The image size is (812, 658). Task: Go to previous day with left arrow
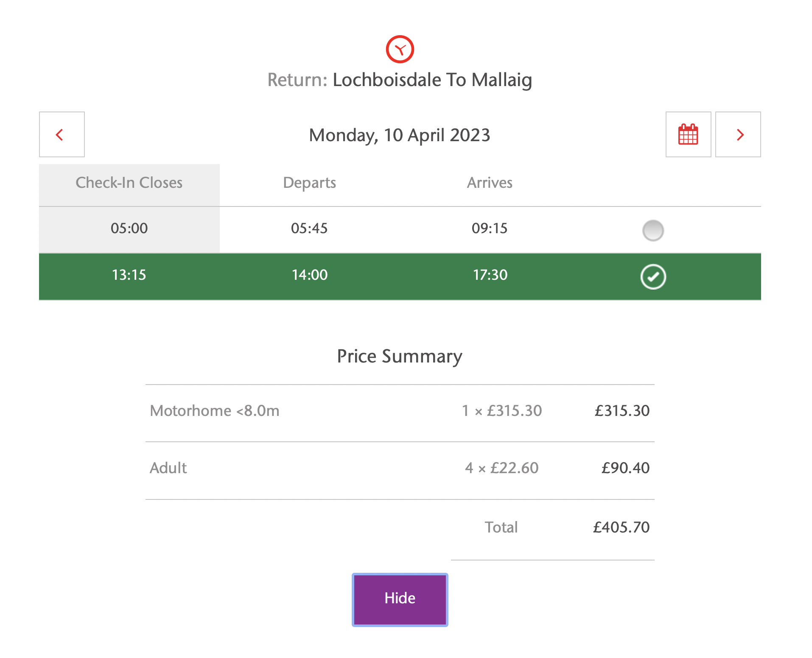coord(62,134)
